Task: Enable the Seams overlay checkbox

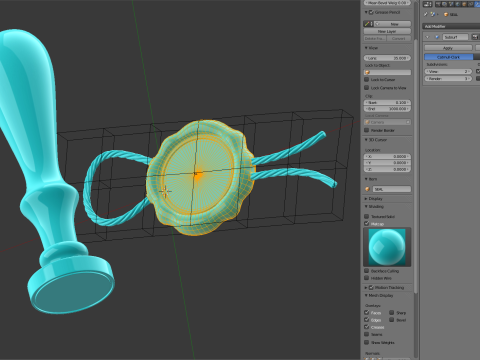Action: coord(367,334)
